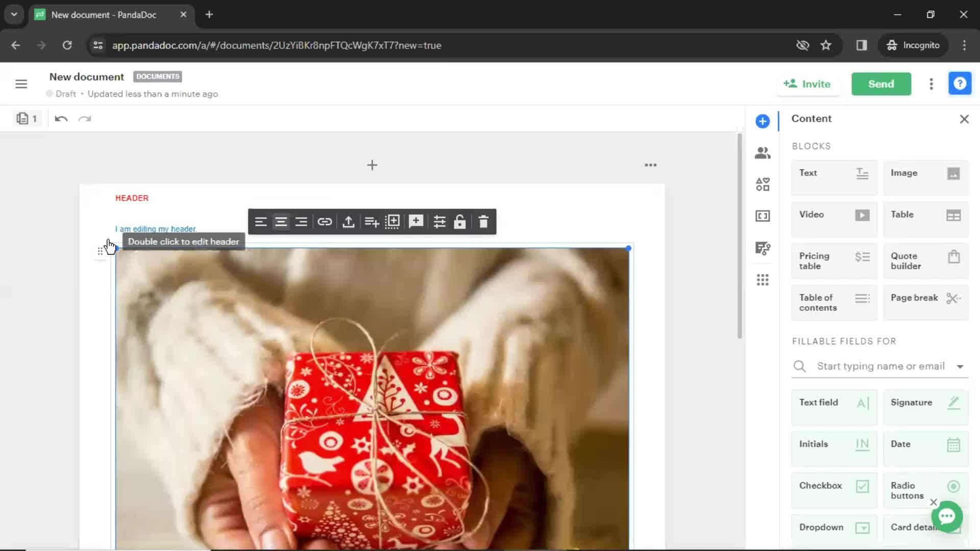Select the DOCUMENTS menu label

tap(158, 76)
